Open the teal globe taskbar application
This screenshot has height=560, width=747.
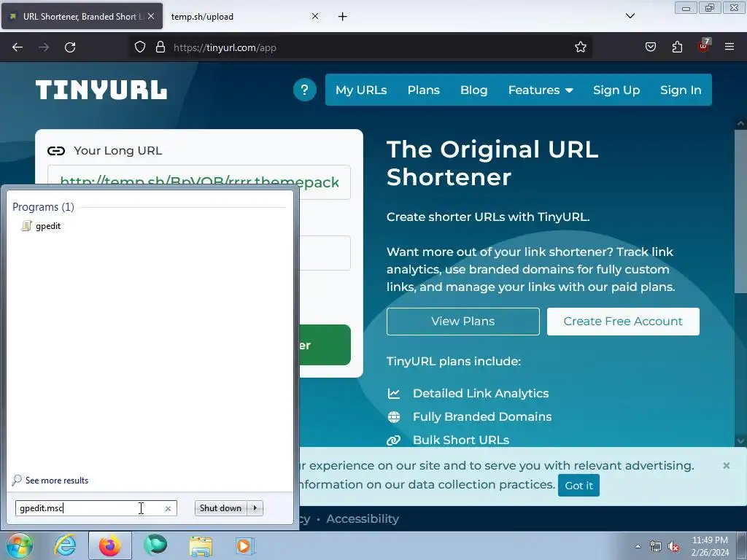pos(155,545)
